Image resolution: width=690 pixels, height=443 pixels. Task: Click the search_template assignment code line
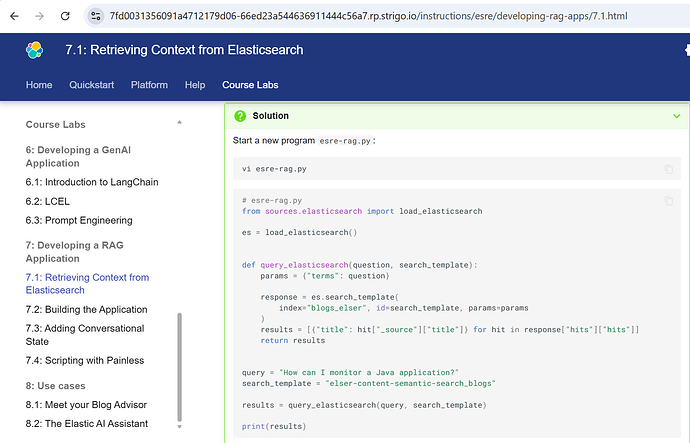(x=369, y=384)
